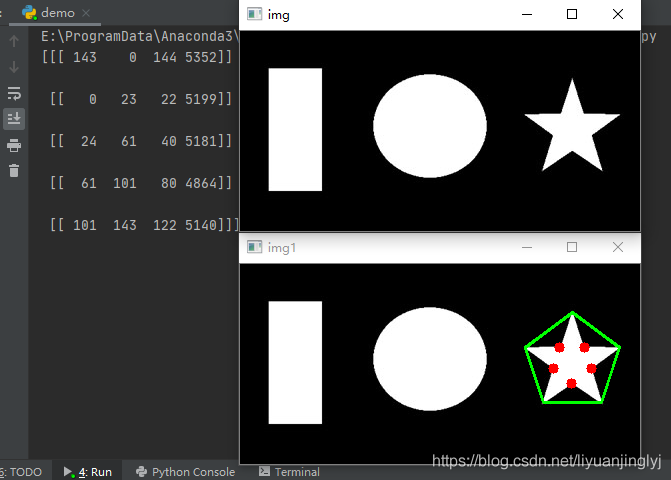Click the img window title icon
The width and height of the screenshot is (671, 480).
pyautogui.click(x=255, y=14)
